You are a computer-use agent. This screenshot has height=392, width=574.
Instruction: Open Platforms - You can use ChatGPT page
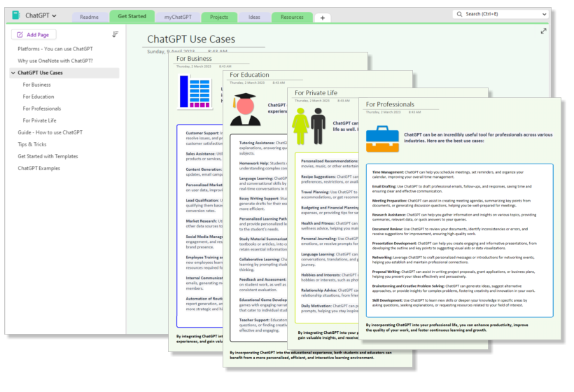pyautogui.click(x=55, y=49)
